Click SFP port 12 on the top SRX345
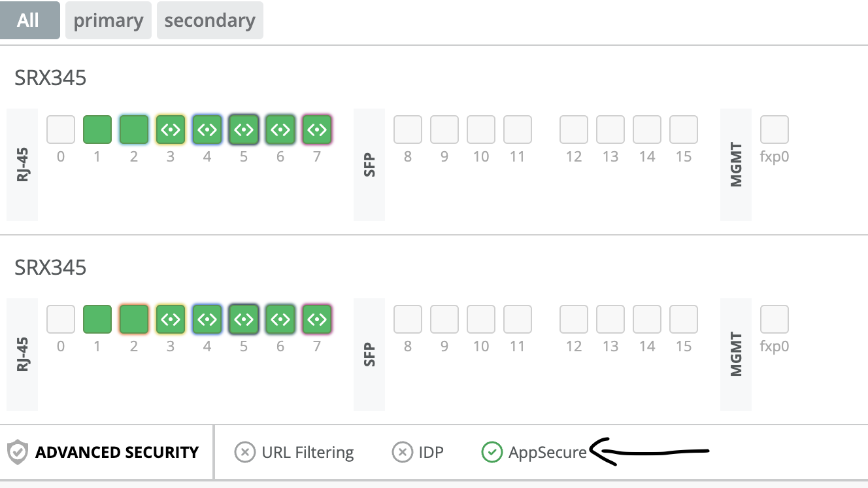Screen dimensions: 868x488 click(574, 130)
